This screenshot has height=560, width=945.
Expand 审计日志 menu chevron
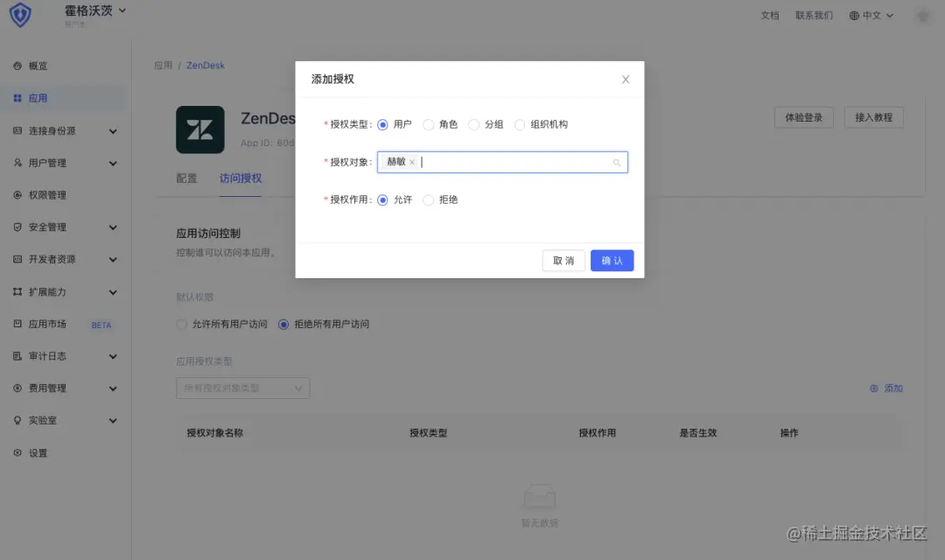point(113,356)
